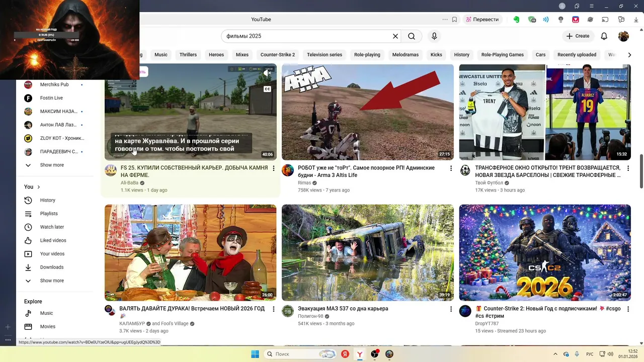Click the taskbar Поиск search box

coord(300,354)
